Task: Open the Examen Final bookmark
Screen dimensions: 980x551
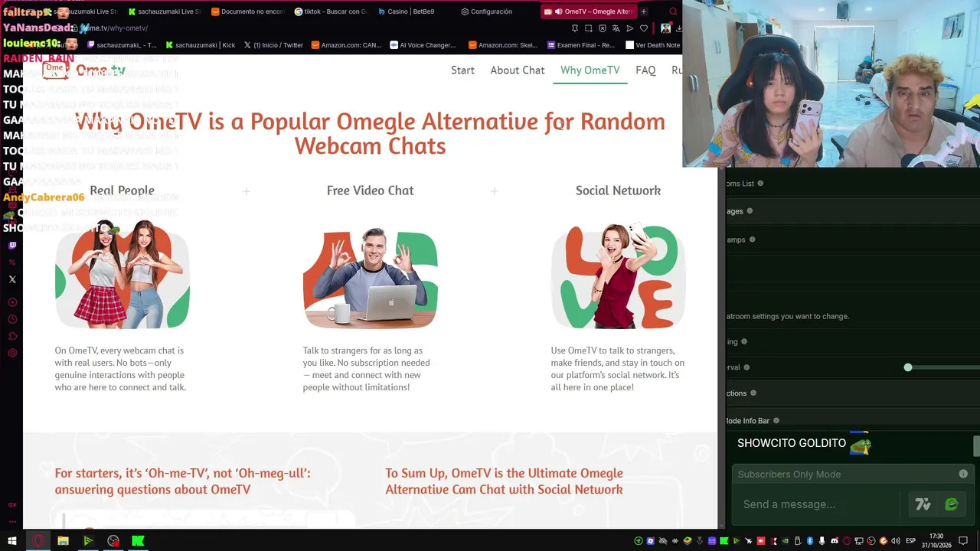Action: [580, 45]
